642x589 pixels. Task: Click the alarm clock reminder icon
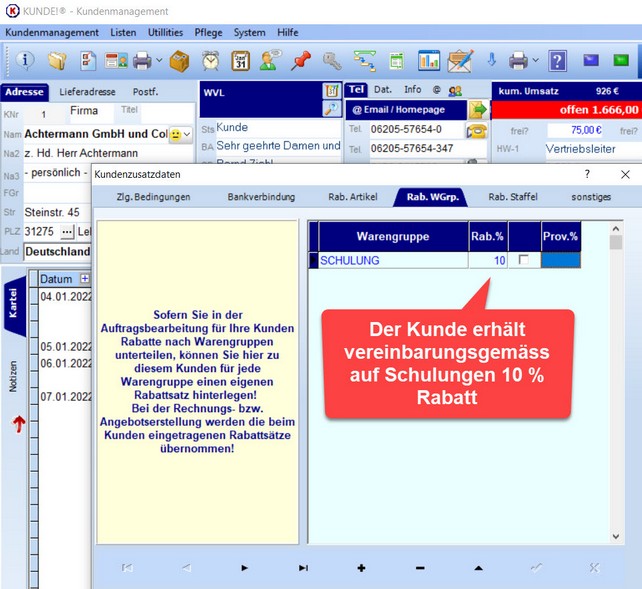pos(211,61)
